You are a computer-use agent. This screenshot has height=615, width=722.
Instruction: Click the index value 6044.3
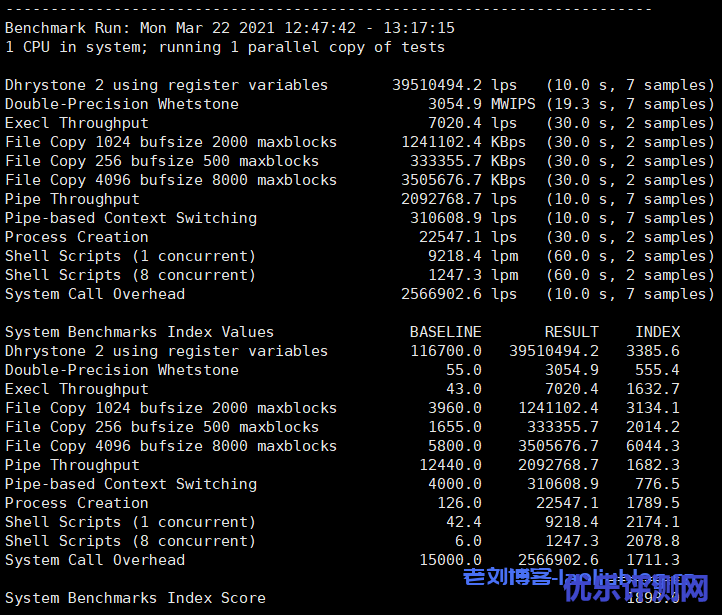pos(653,446)
